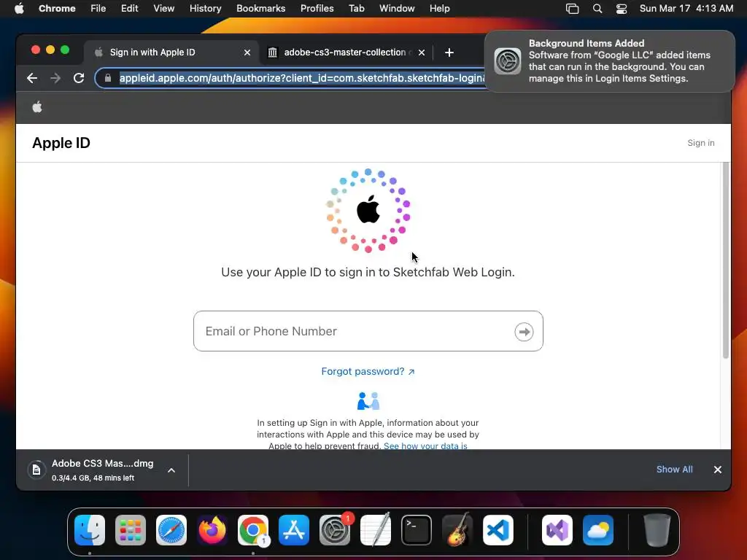Launch Firefox from the Dock
This screenshot has width=747, height=560.
click(x=212, y=530)
